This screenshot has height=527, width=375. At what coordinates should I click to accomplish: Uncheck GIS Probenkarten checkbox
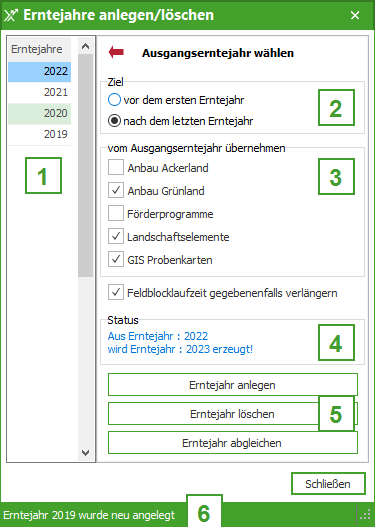(x=116, y=260)
